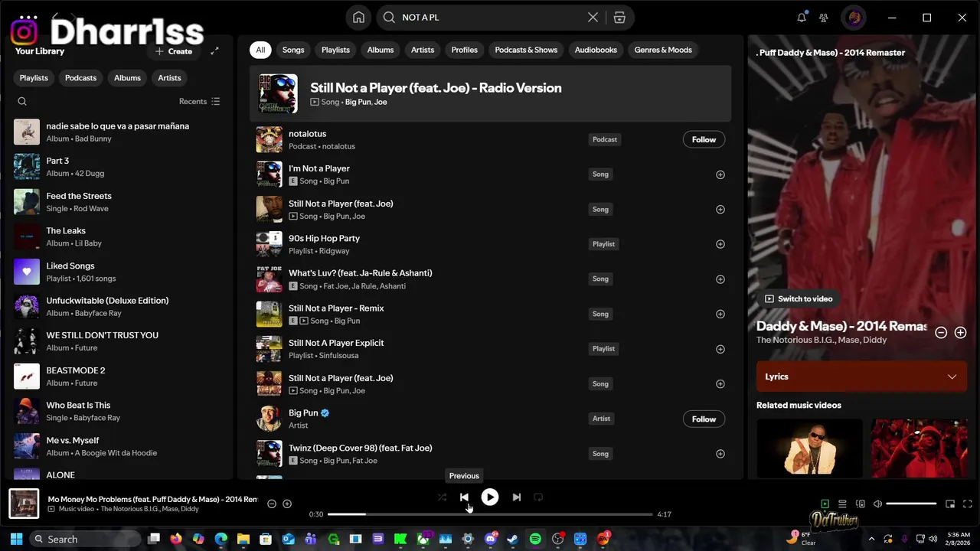Open first related music video thumbnail
980x551 pixels.
coord(809,447)
